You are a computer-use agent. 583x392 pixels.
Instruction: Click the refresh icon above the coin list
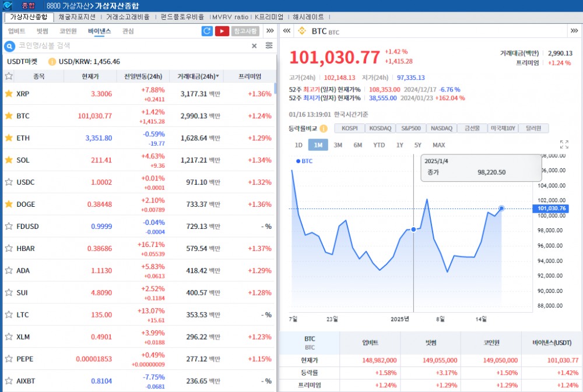point(208,31)
